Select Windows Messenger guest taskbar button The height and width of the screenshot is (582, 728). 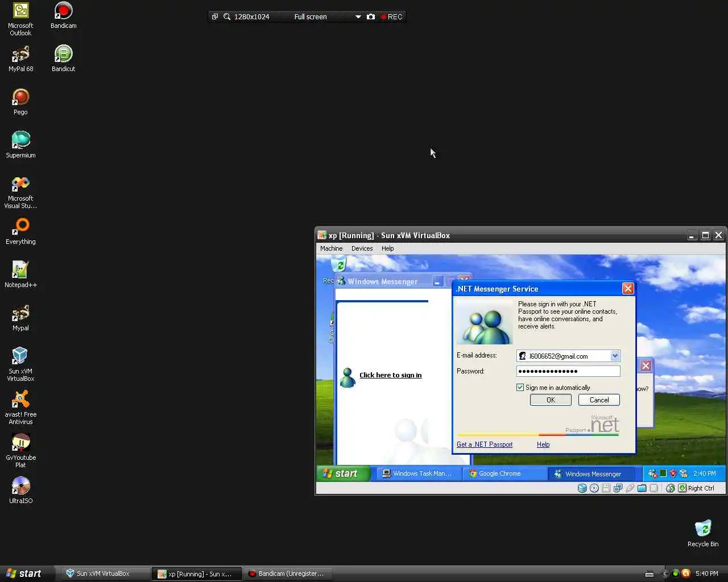(x=592, y=473)
